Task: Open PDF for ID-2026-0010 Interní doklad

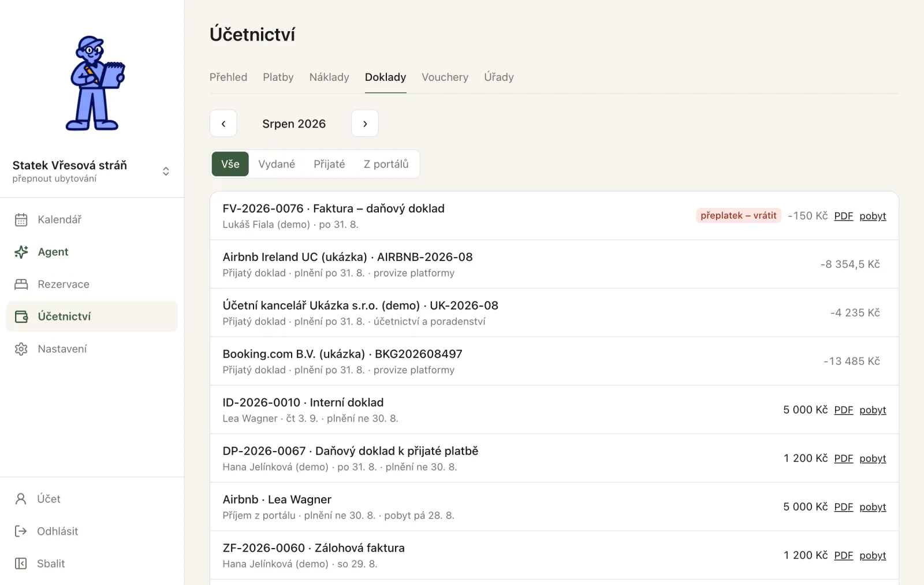Action: pos(844,410)
